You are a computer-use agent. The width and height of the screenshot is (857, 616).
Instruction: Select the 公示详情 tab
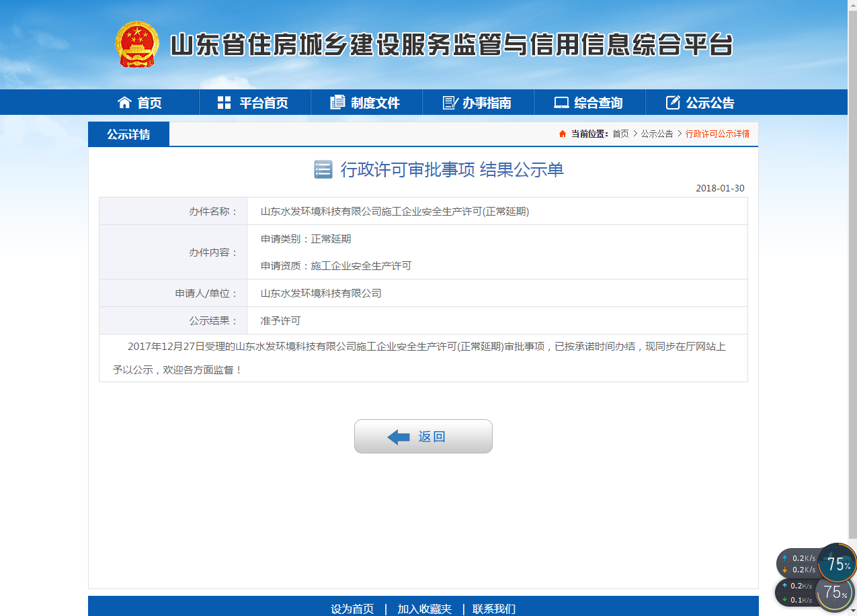click(x=128, y=134)
